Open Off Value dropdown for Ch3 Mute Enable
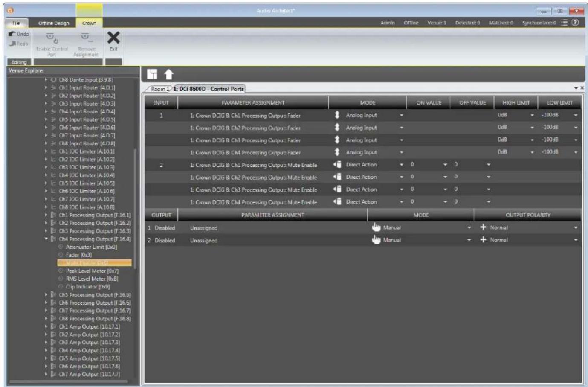 coord(489,189)
